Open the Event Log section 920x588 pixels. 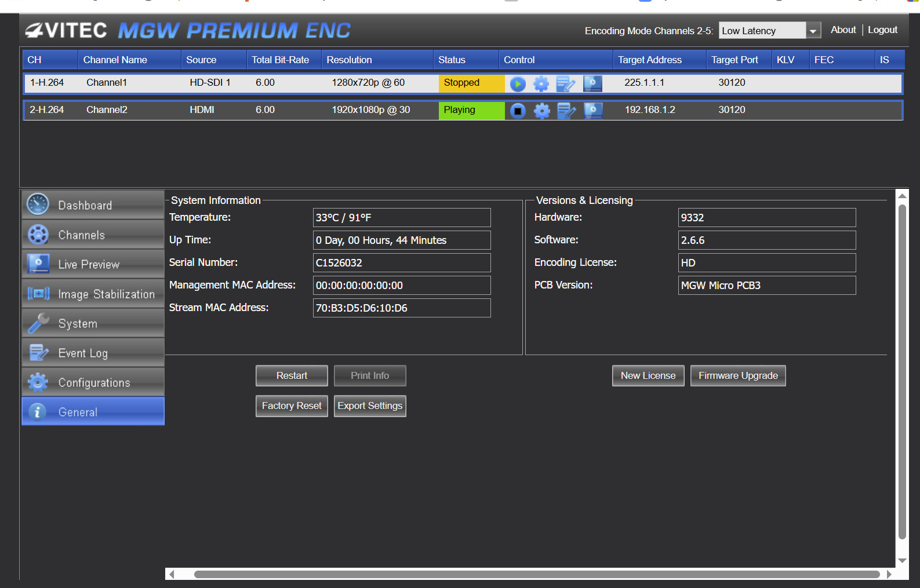coord(93,353)
